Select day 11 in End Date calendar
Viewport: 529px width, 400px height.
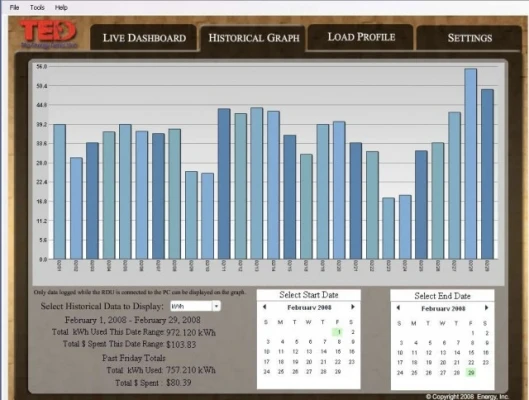coord(414,353)
